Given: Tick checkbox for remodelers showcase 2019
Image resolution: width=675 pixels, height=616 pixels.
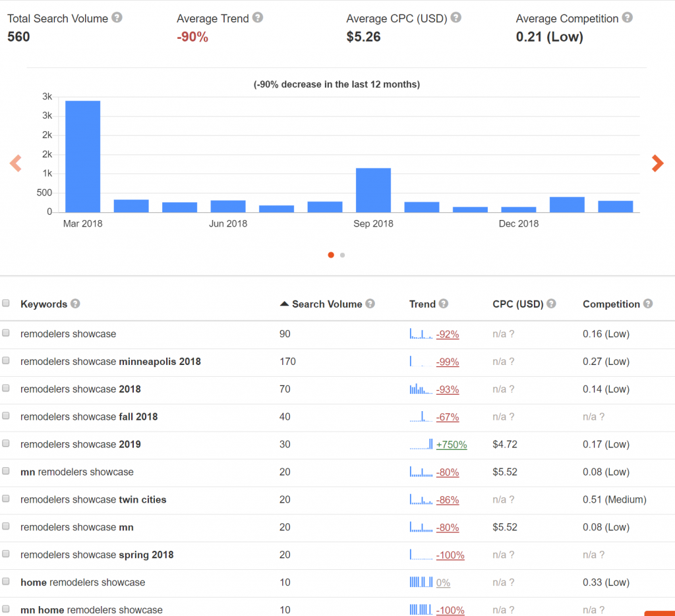Looking at the screenshot, I should pos(6,443).
